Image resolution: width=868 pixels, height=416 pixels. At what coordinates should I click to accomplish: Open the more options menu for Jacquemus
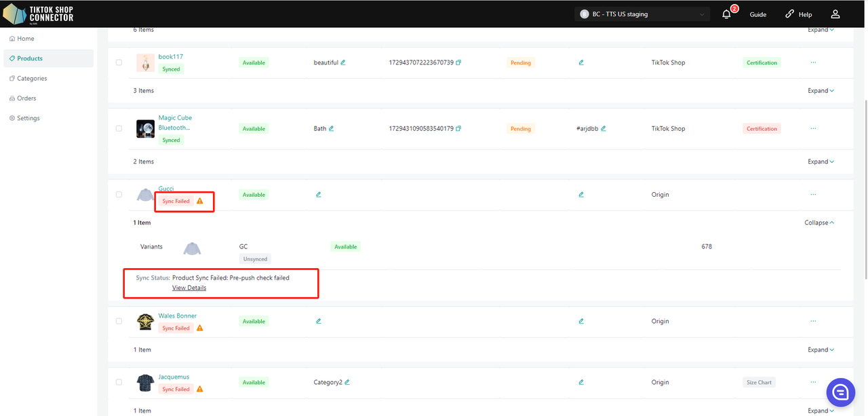(813, 382)
